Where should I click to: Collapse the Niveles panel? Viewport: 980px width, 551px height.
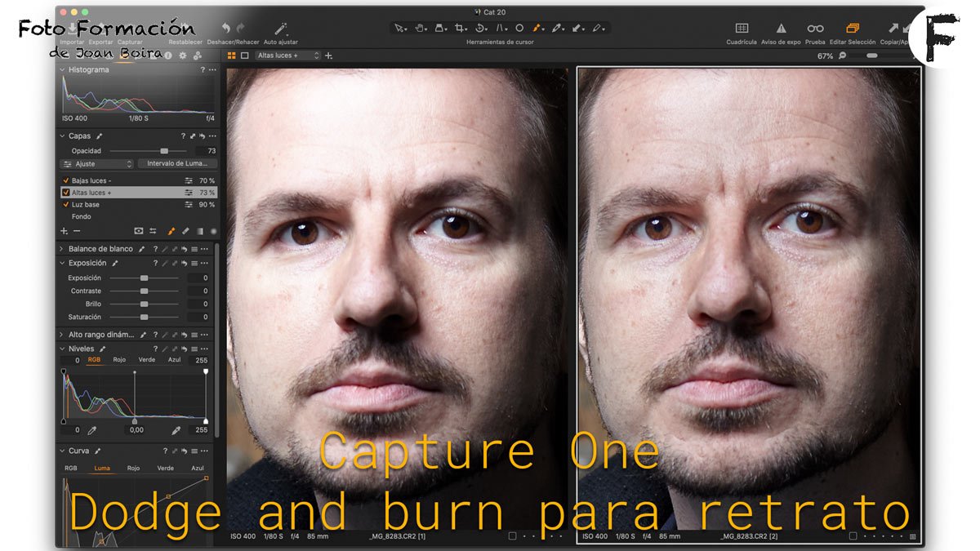pyautogui.click(x=63, y=349)
